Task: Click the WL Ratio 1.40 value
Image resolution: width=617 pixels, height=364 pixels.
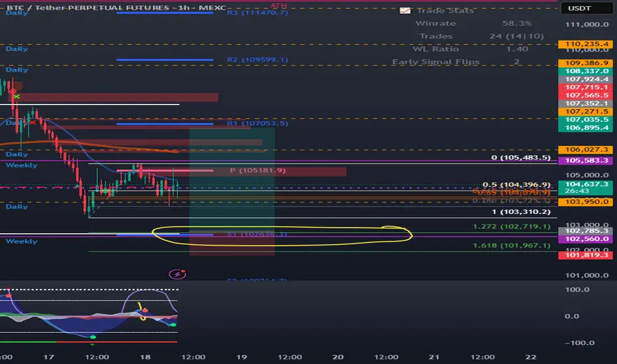Action: tap(516, 49)
